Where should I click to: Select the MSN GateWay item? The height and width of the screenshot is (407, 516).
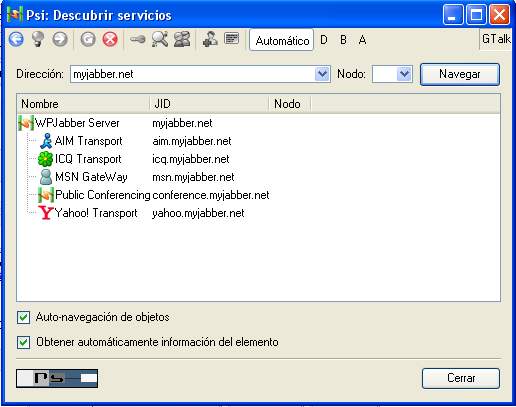coord(91,177)
